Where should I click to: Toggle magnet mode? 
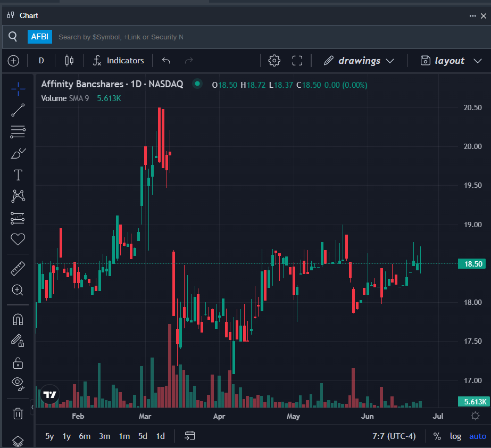tap(18, 320)
